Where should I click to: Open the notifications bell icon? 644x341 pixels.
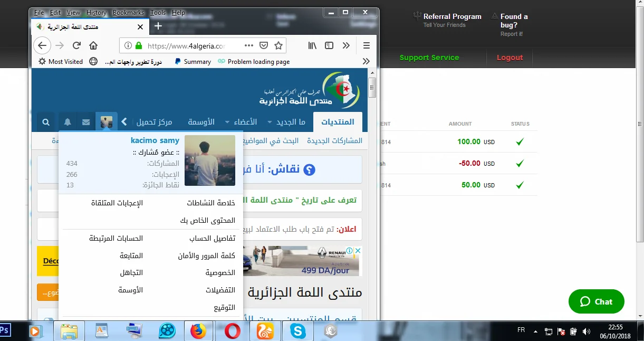(x=68, y=122)
